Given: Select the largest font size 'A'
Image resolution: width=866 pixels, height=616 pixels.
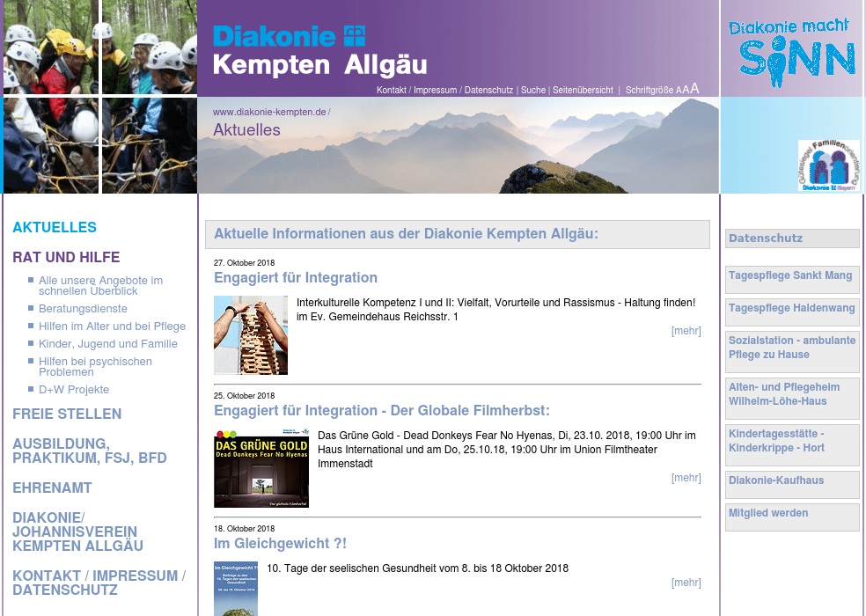Looking at the screenshot, I should point(694,88).
